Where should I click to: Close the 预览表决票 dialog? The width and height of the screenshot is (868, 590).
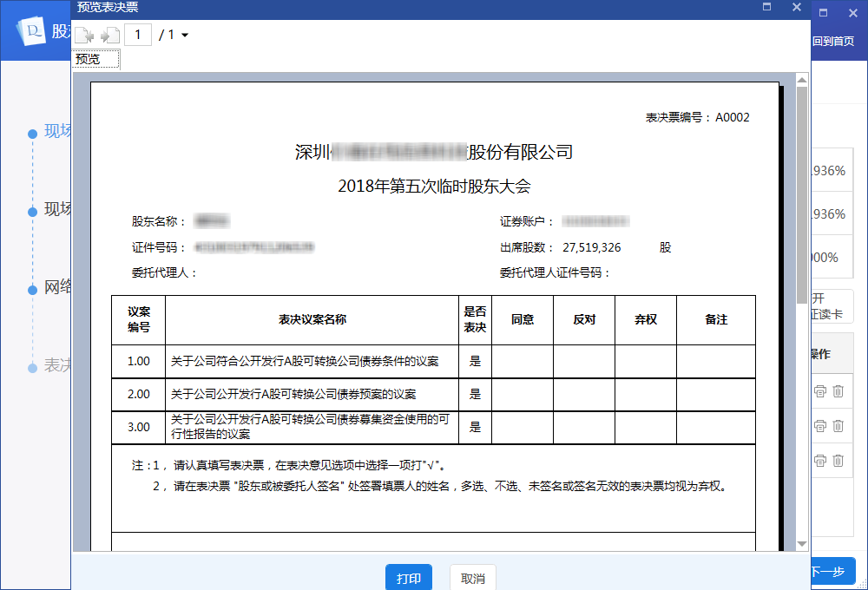(797, 7)
